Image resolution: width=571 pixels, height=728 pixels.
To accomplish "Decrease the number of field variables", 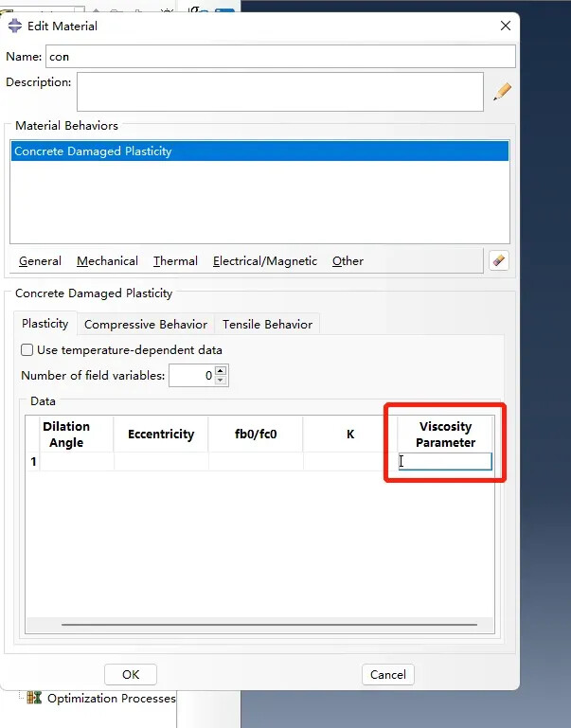I will (x=222, y=381).
